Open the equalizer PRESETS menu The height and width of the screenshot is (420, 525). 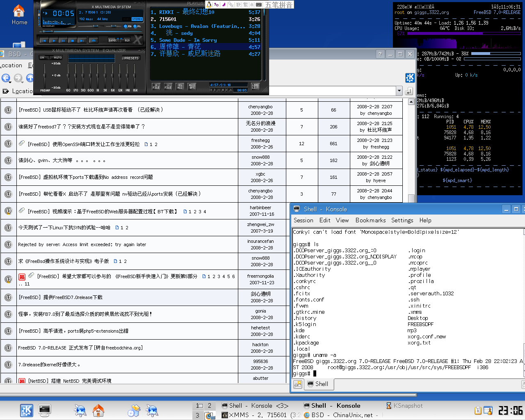point(131,58)
